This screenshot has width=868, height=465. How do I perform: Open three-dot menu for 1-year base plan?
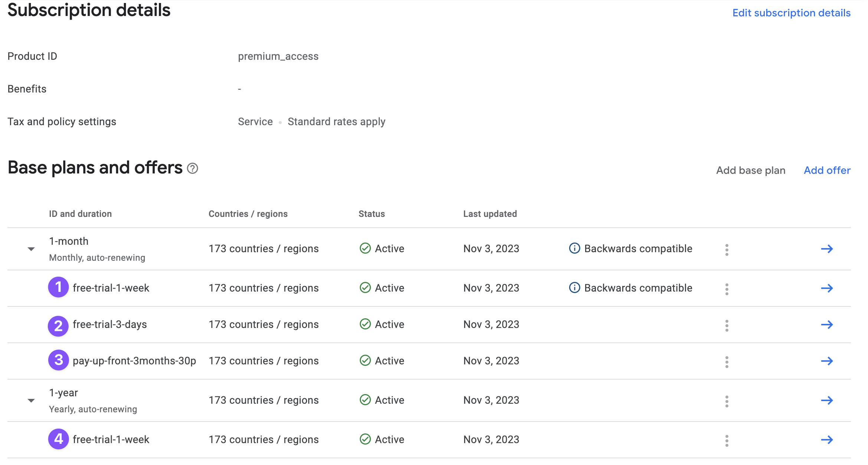click(727, 401)
